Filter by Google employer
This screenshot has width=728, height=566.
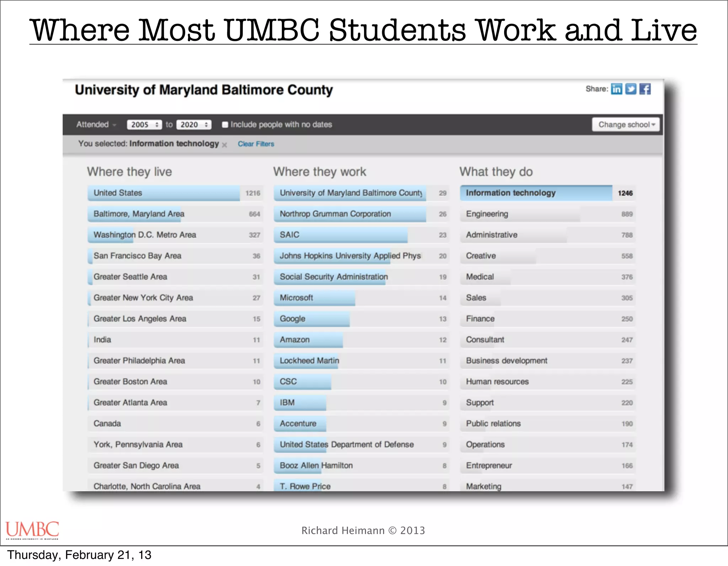[x=362, y=319]
